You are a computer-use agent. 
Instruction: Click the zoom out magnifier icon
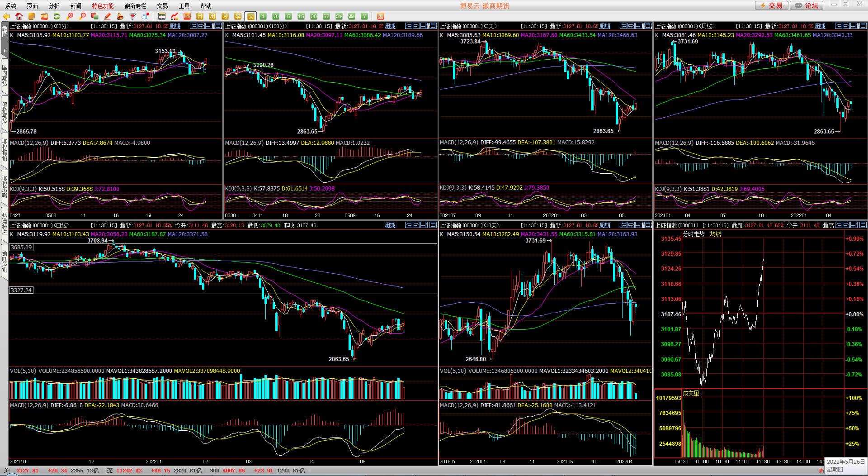82,16
